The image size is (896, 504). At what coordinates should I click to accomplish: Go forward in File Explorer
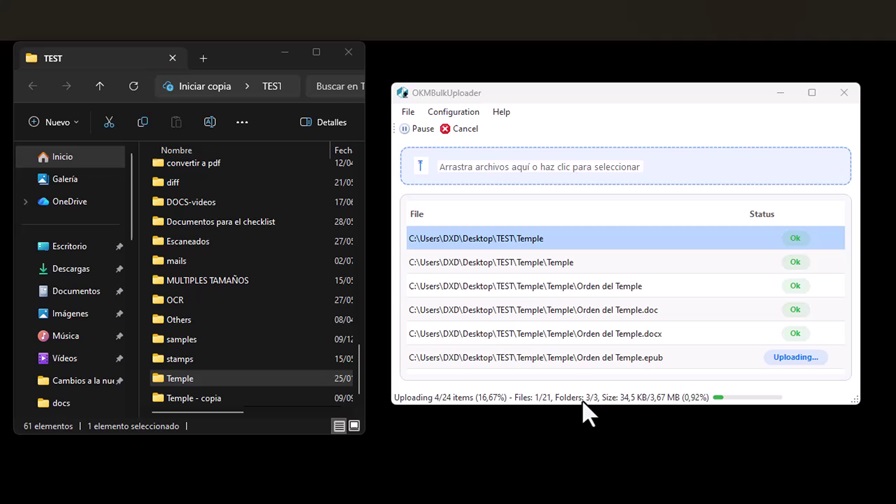point(66,86)
